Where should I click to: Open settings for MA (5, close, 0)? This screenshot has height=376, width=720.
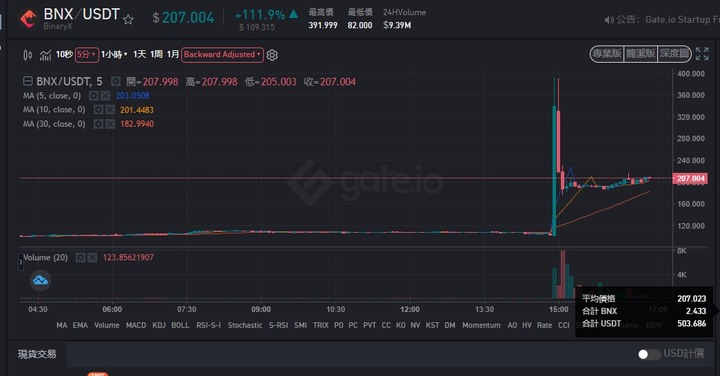tap(94, 95)
